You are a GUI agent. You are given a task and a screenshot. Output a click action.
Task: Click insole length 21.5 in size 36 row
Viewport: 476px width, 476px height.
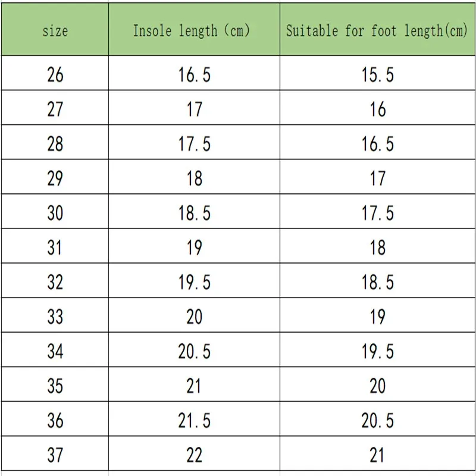pos(195,419)
